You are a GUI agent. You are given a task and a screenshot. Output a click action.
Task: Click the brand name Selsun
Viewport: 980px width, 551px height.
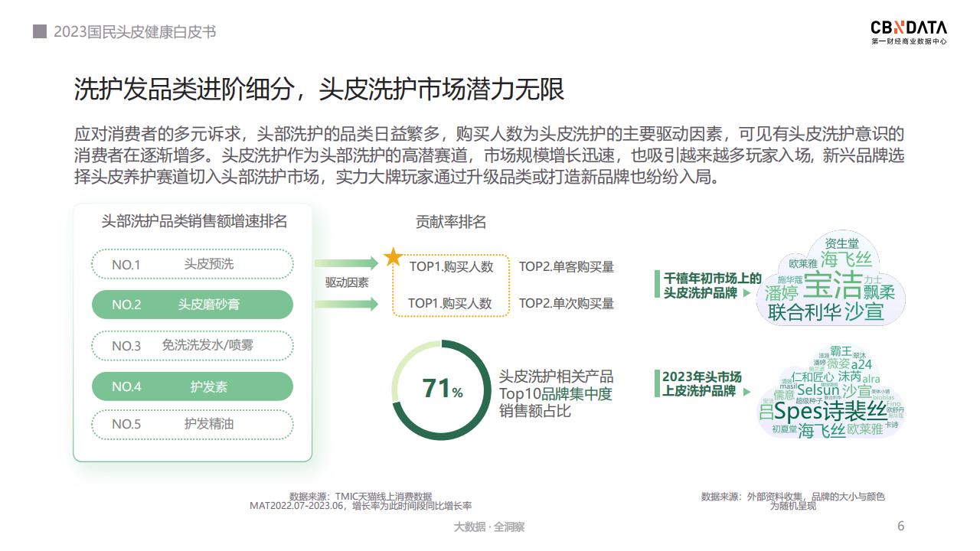pos(818,390)
